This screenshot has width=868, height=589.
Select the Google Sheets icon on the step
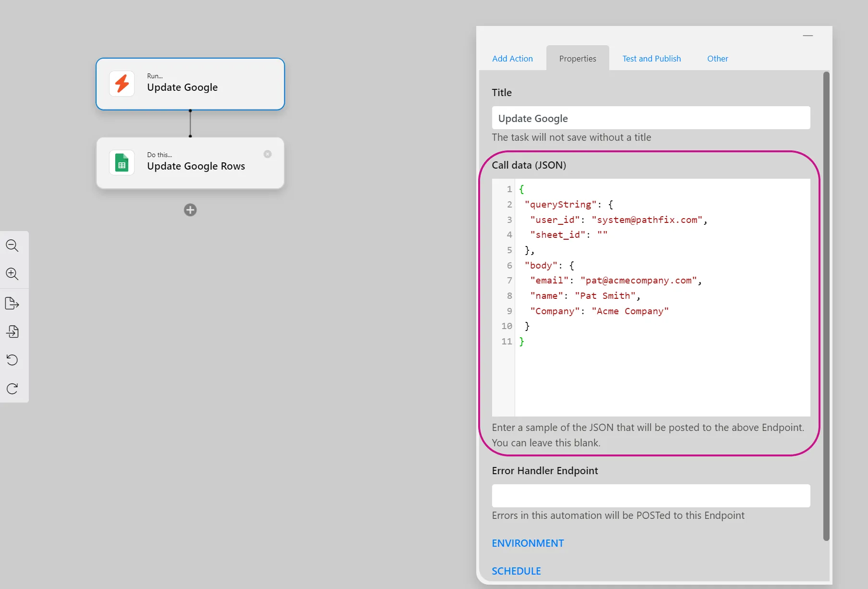pyautogui.click(x=122, y=162)
